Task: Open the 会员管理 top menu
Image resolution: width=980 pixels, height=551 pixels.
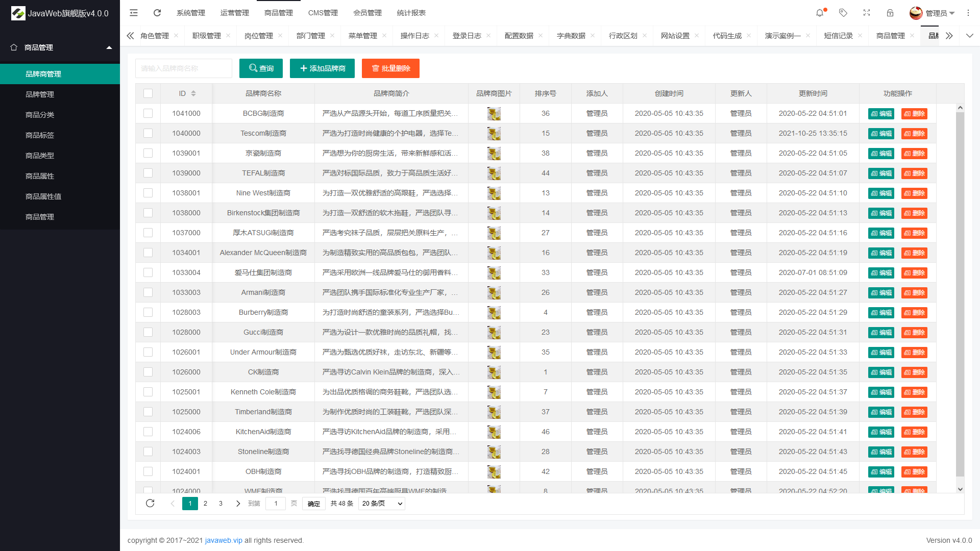Action: coord(367,13)
